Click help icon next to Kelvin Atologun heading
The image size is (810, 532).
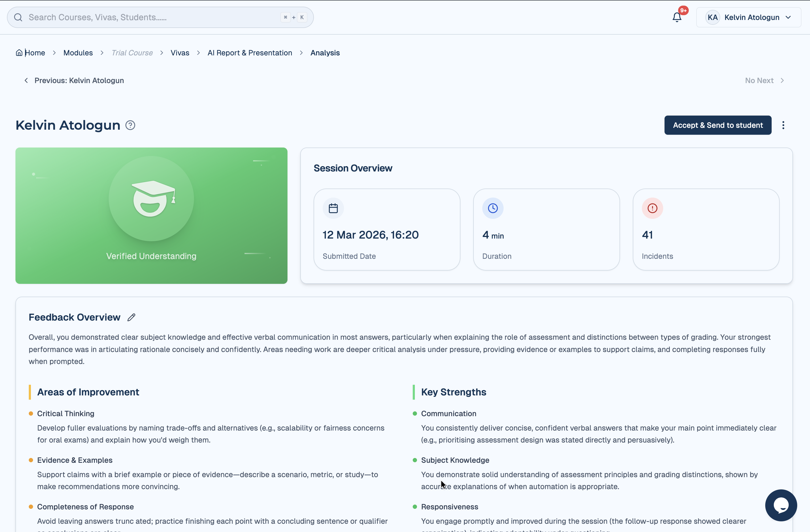(130, 125)
